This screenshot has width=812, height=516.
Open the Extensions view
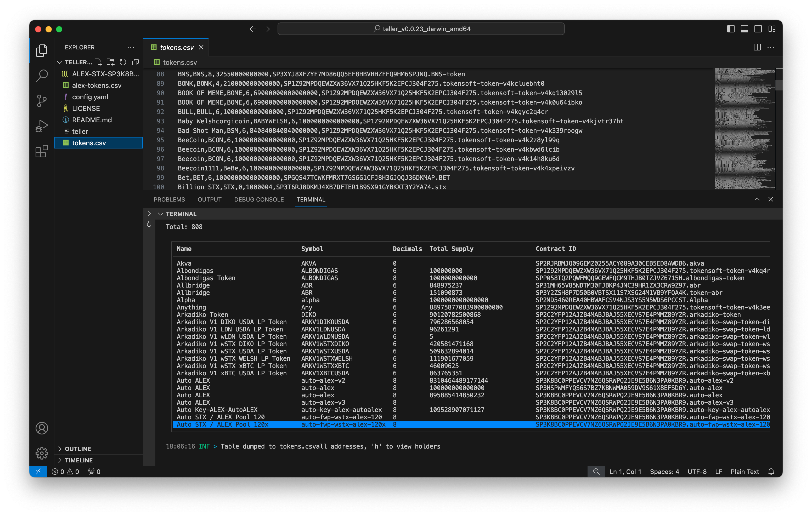(x=42, y=151)
